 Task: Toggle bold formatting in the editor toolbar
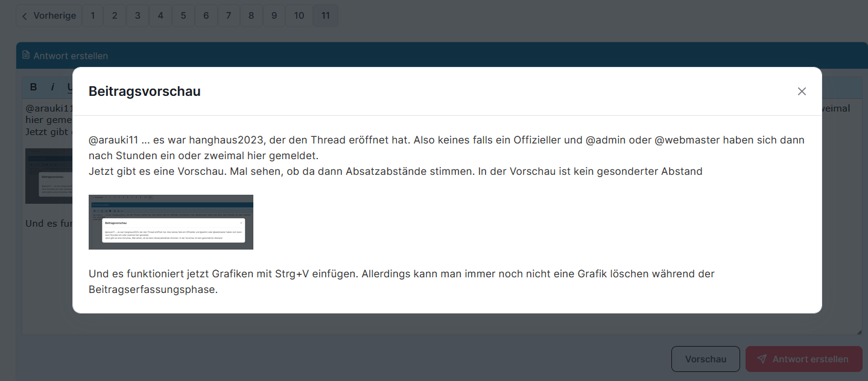pos(33,87)
